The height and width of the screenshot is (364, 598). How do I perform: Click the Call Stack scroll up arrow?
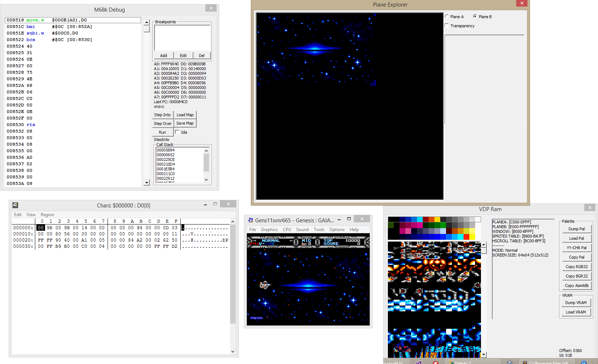point(206,150)
